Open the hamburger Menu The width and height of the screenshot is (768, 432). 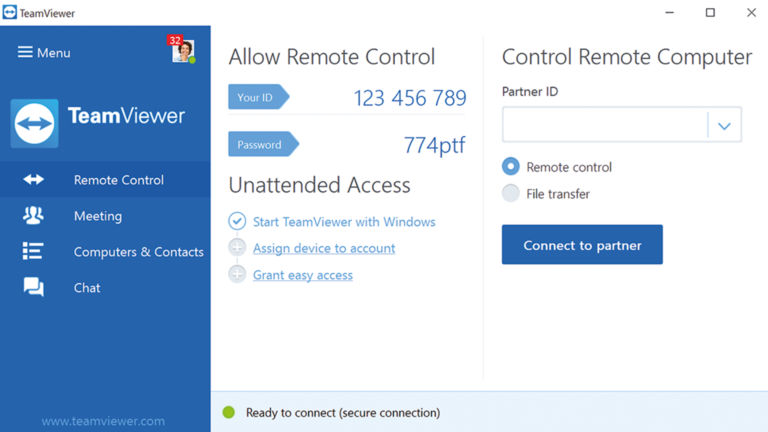point(44,53)
